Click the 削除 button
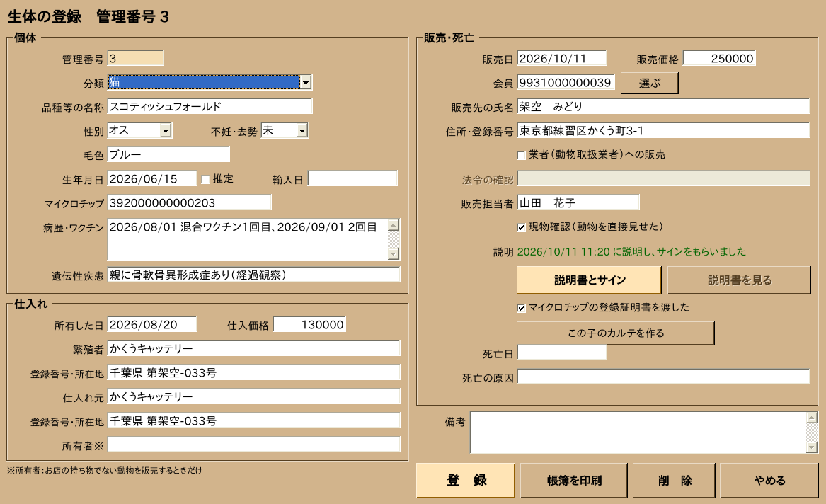The width and height of the screenshot is (826, 504). pos(675,481)
